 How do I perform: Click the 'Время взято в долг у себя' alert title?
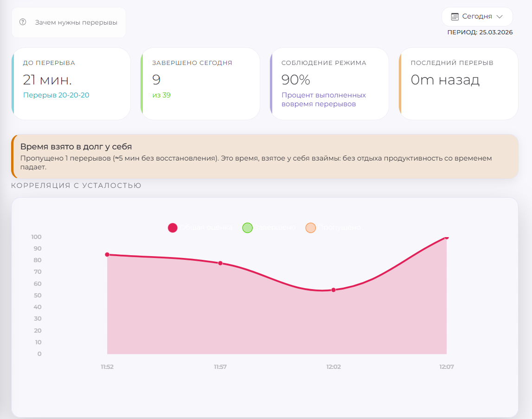(x=76, y=147)
